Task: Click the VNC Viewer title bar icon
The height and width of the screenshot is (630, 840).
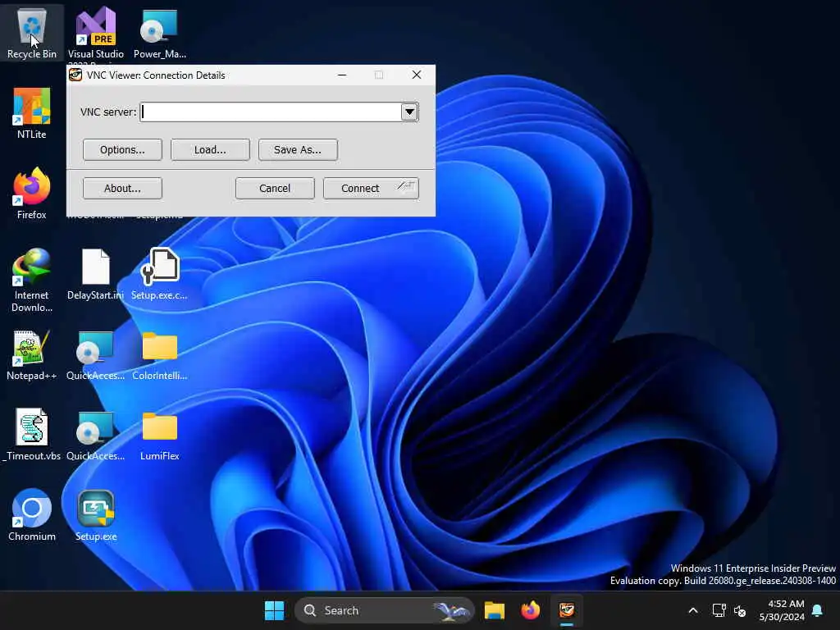Action: point(75,75)
